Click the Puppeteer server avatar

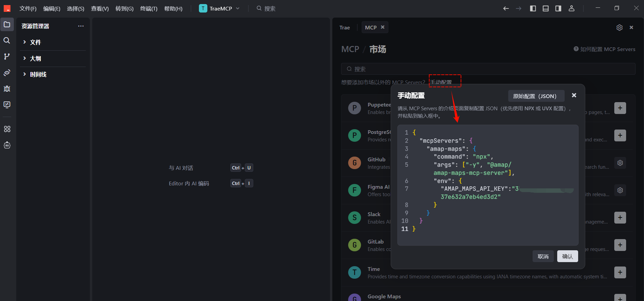pos(354,108)
